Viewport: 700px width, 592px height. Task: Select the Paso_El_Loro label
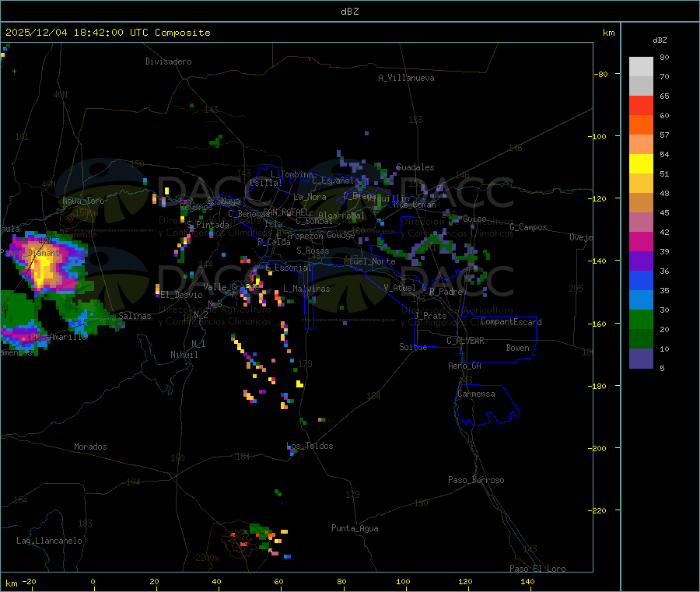click(x=537, y=569)
